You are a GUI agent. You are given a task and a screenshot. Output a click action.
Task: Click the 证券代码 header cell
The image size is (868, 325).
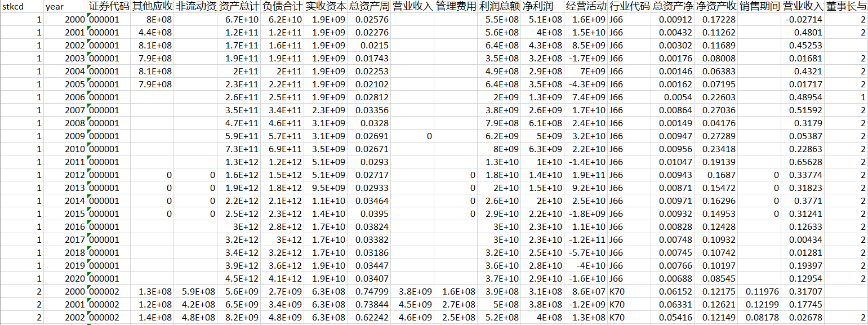pyautogui.click(x=109, y=7)
